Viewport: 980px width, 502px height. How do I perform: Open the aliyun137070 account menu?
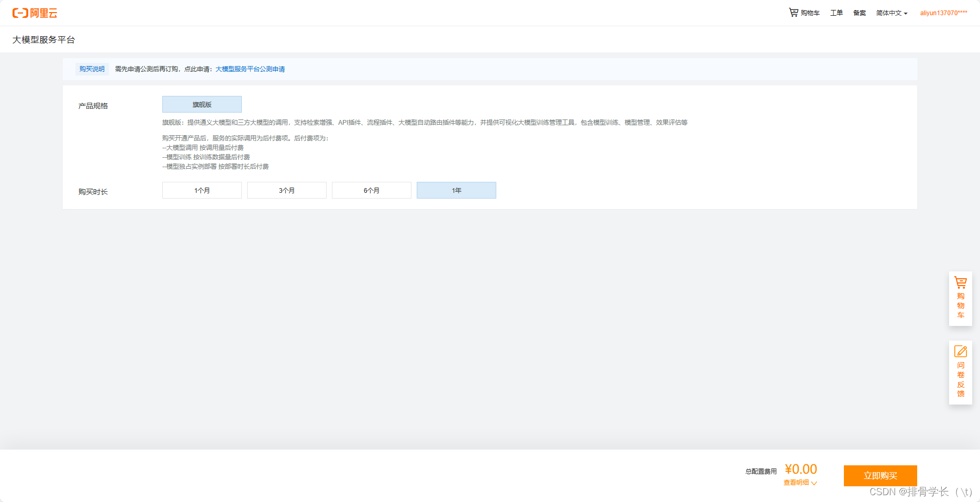944,13
